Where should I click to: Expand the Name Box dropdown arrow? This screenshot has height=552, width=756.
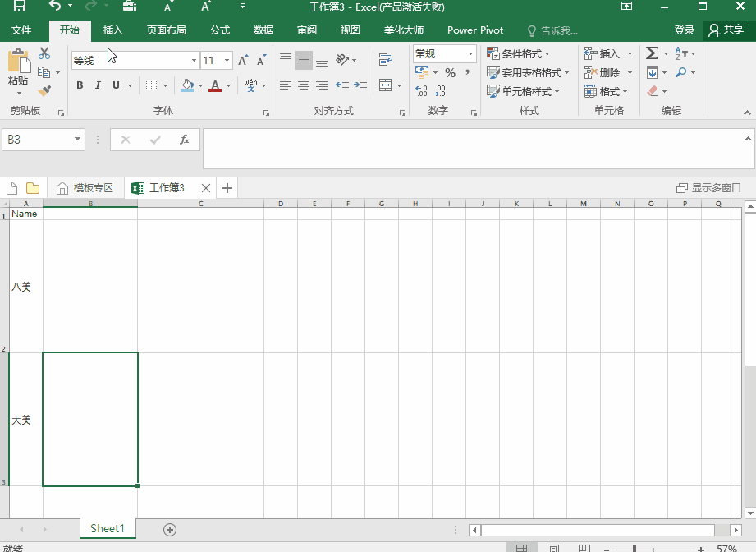coord(77,140)
